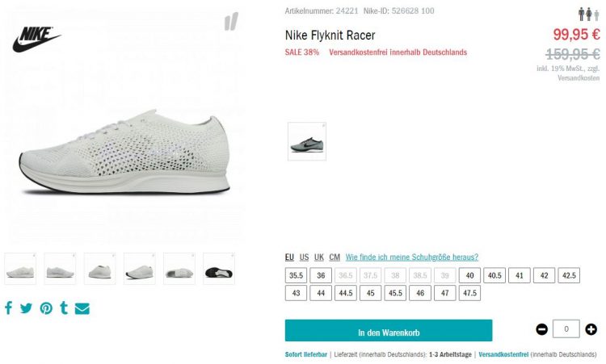Click the minus quantity icon
The height and width of the screenshot is (364, 606).
[x=542, y=329]
